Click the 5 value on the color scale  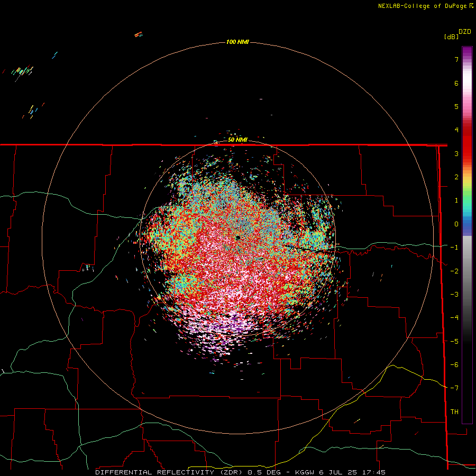coord(456,106)
